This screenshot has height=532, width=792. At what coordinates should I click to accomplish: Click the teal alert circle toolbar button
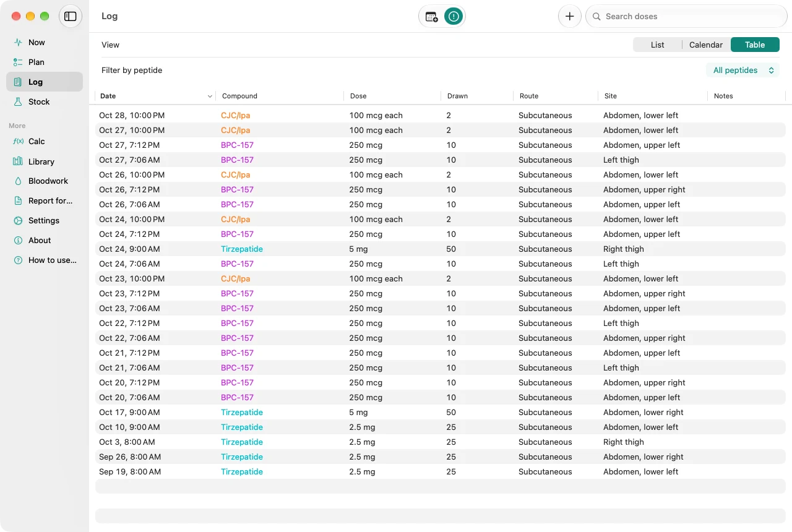[454, 17]
